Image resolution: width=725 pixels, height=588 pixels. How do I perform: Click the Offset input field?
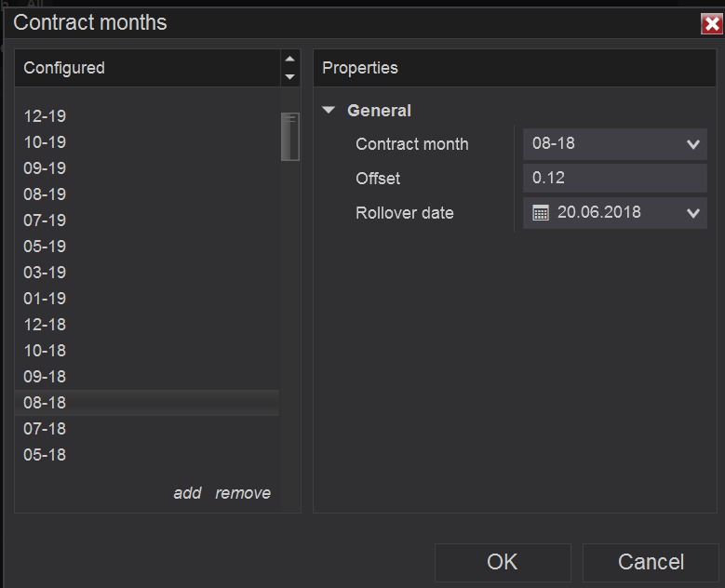614,178
